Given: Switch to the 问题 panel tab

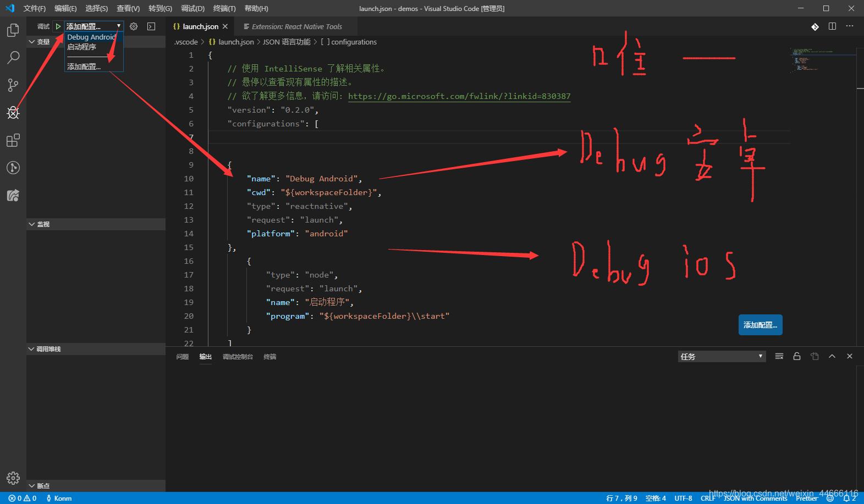Looking at the screenshot, I should 183,357.
